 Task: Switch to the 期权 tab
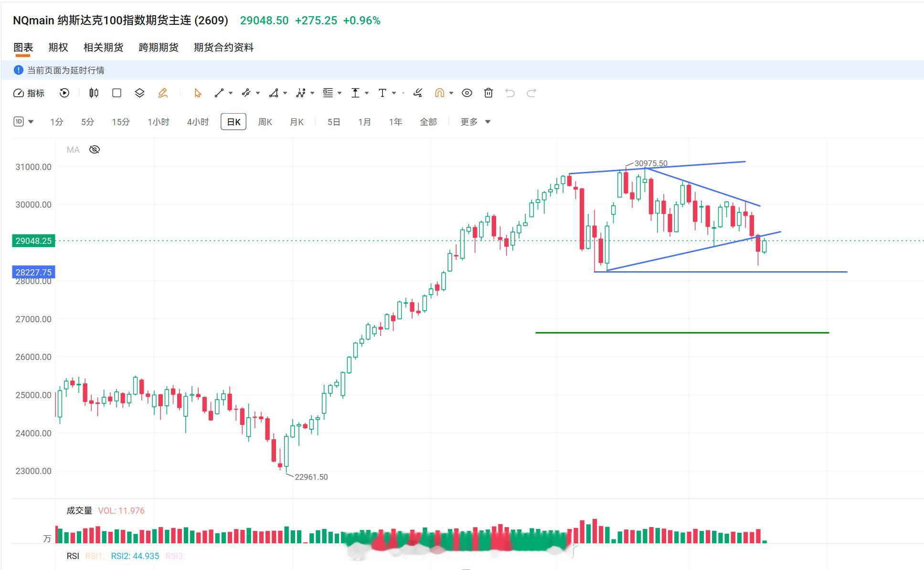(x=58, y=47)
